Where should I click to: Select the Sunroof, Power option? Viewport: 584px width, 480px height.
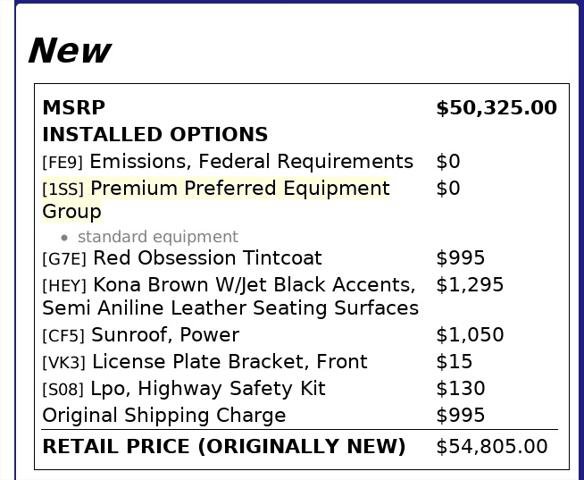165,335
